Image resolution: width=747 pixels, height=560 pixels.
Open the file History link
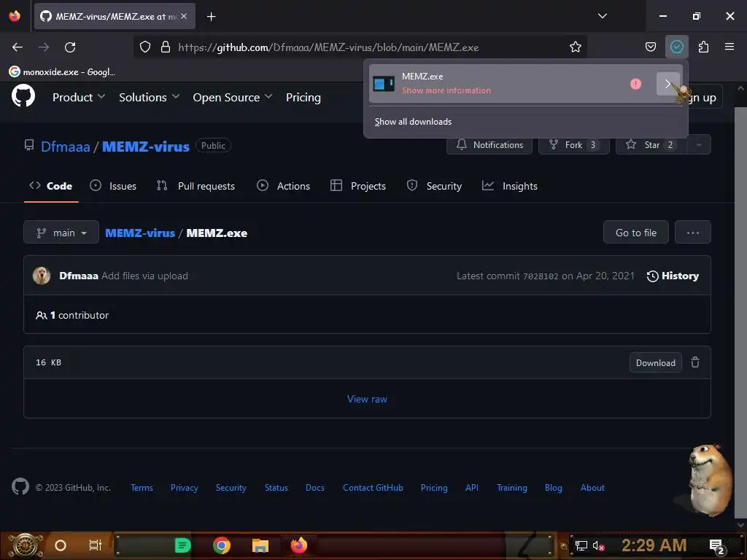click(673, 276)
